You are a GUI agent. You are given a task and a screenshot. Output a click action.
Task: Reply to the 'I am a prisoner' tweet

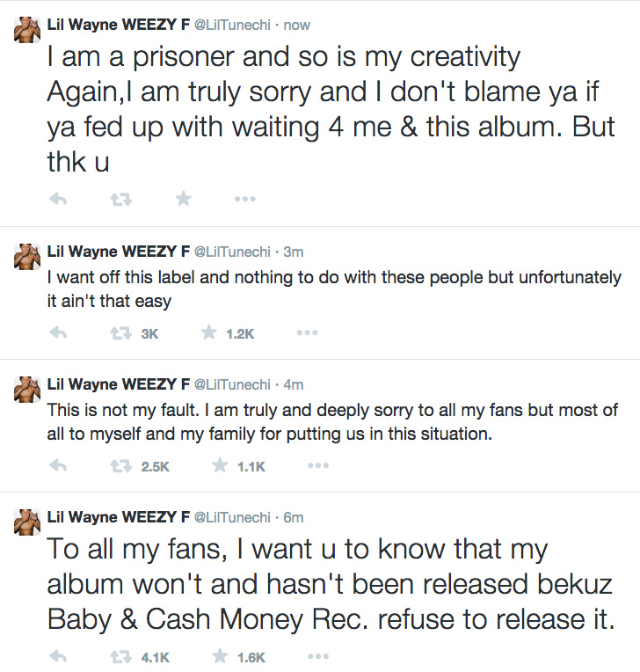pyautogui.click(x=58, y=199)
